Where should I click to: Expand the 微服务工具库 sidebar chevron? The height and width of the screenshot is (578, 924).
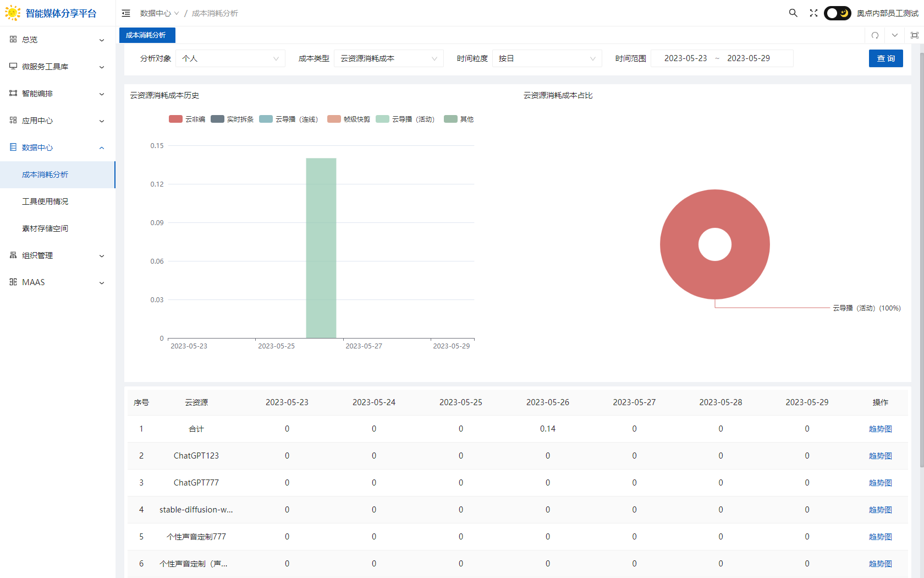coord(102,67)
